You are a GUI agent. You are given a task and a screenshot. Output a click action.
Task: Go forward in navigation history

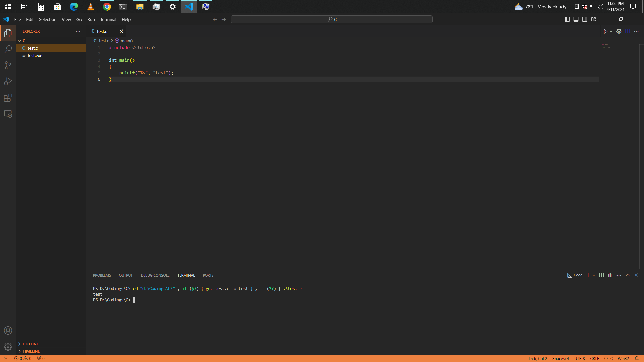click(x=224, y=19)
